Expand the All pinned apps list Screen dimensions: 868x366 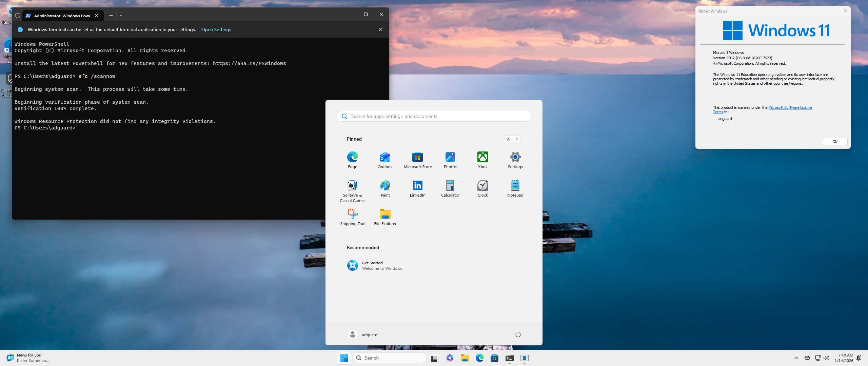pyautogui.click(x=512, y=139)
